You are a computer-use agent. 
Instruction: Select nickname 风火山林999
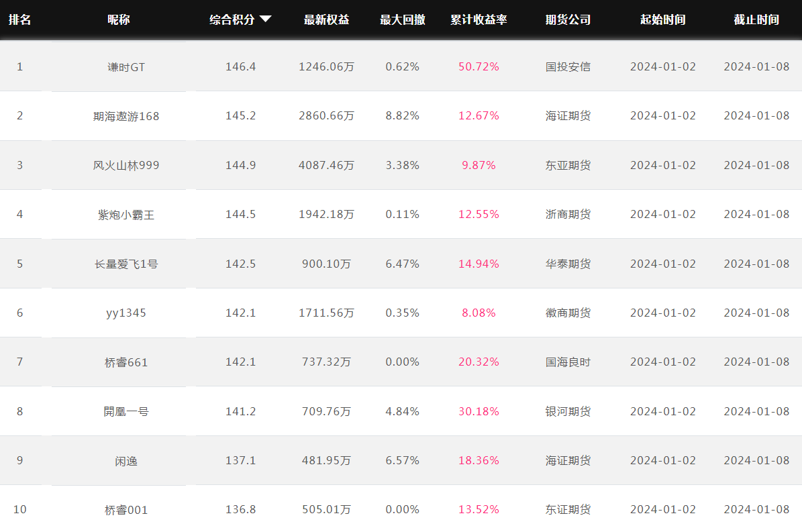click(x=126, y=165)
